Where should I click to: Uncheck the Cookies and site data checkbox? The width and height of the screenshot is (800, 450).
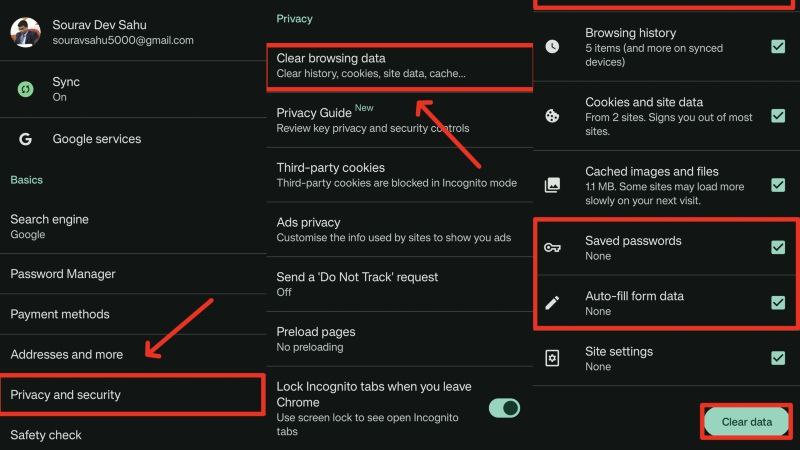coord(778,116)
